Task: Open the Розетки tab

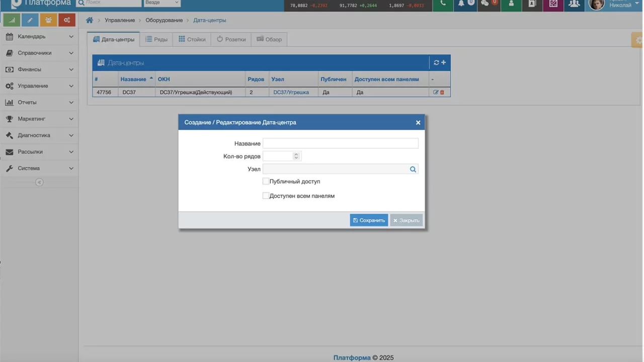Action: point(231,39)
